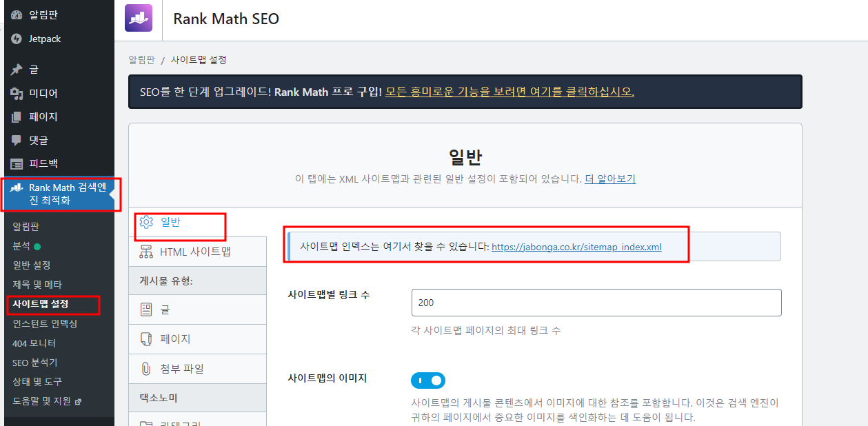
Task: Open the 도움말 및 지원 submenu item
Action: point(42,401)
